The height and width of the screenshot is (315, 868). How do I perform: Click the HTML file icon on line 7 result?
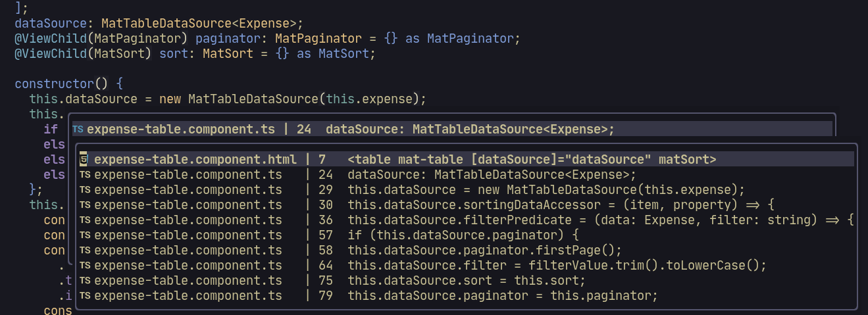(x=84, y=160)
